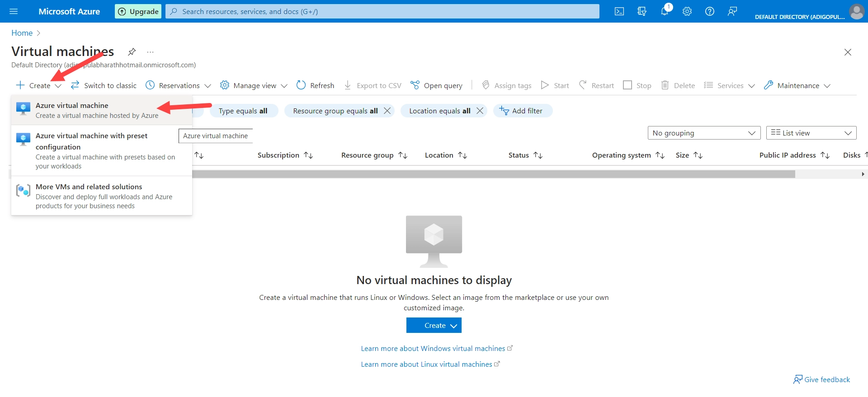Select Azure virtual machine with preset configuration
This screenshot has width=868, height=397.
click(x=102, y=150)
